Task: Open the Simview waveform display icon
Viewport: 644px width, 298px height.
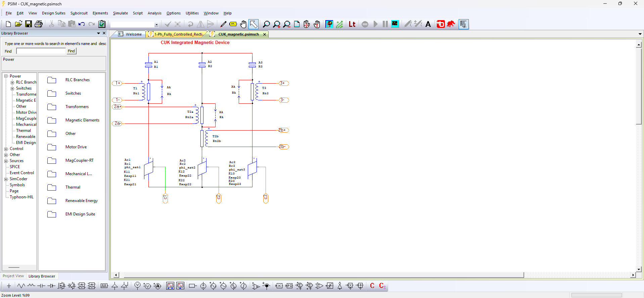Action: [x=395, y=24]
